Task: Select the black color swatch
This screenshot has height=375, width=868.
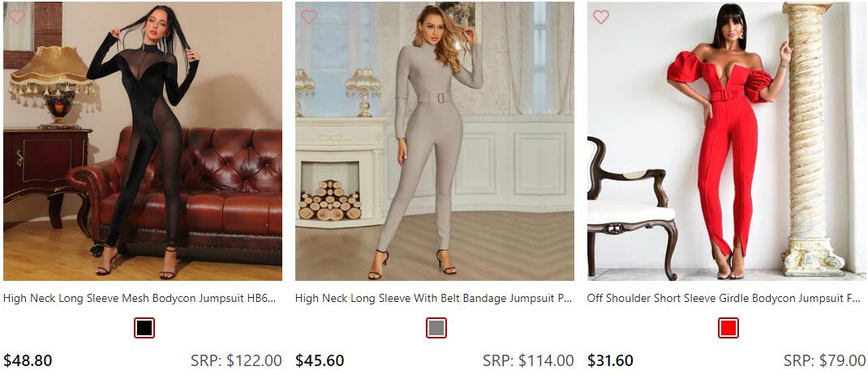Action: (x=144, y=328)
